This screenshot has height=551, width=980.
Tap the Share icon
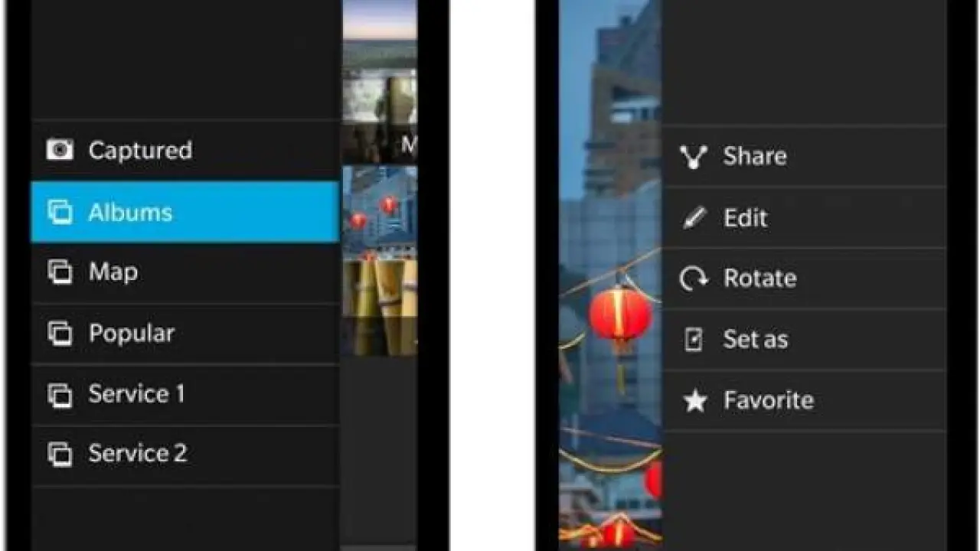point(694,157)
